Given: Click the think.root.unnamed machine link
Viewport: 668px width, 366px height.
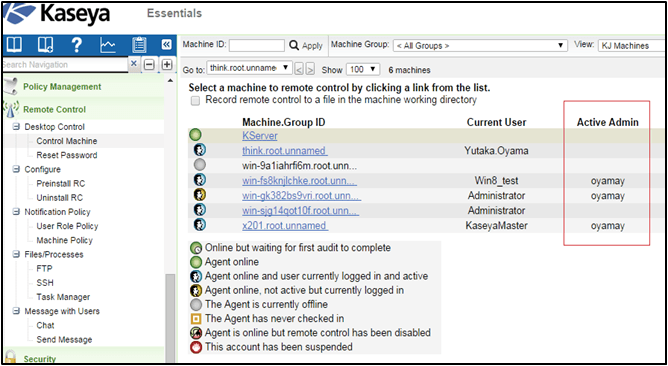Looking at the screenshot, I should 285,151.
